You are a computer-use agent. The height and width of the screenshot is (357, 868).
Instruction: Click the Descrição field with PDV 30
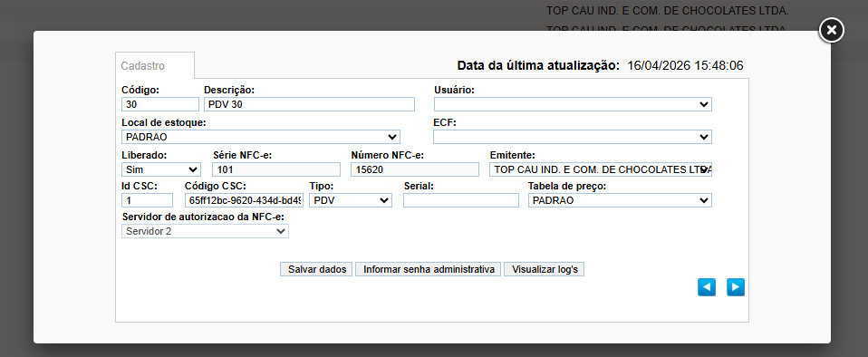point(309,104)
